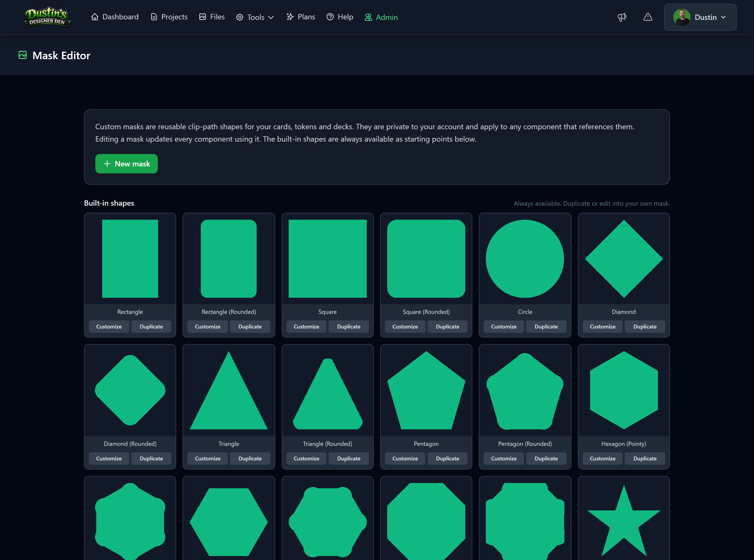The image size is (754, 560).
Task: Duplicate the Diamond shape
Action: point(645,326)
